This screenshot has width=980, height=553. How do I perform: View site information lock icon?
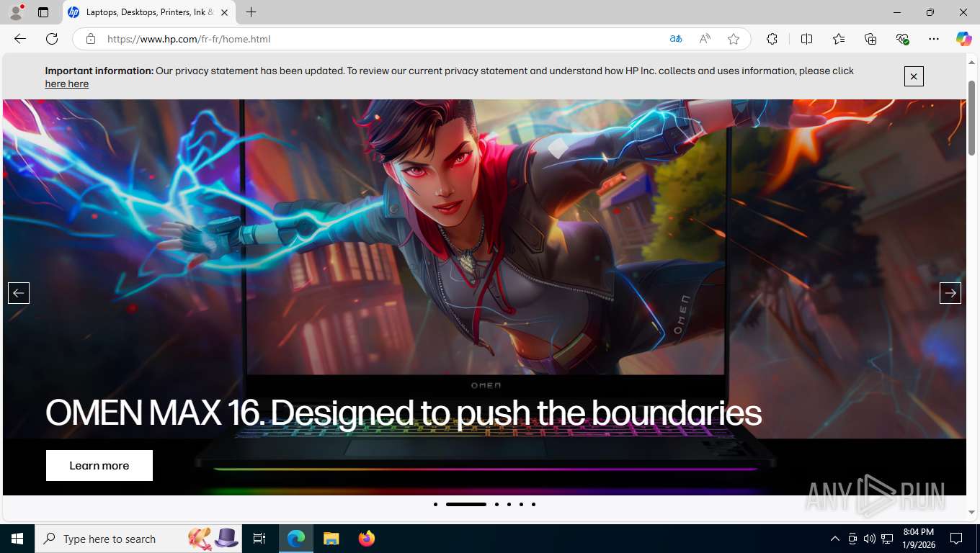[x=91, y=39]
